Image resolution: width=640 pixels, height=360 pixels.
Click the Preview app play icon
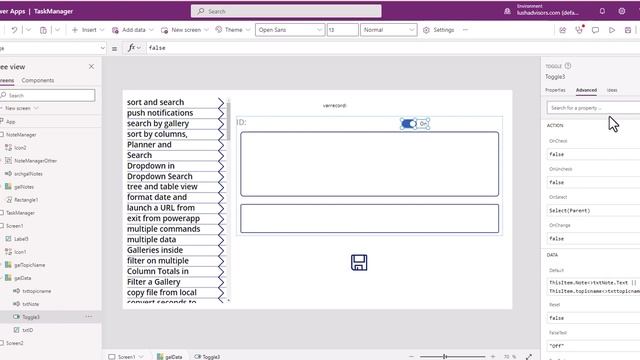(x=612, y=30)
